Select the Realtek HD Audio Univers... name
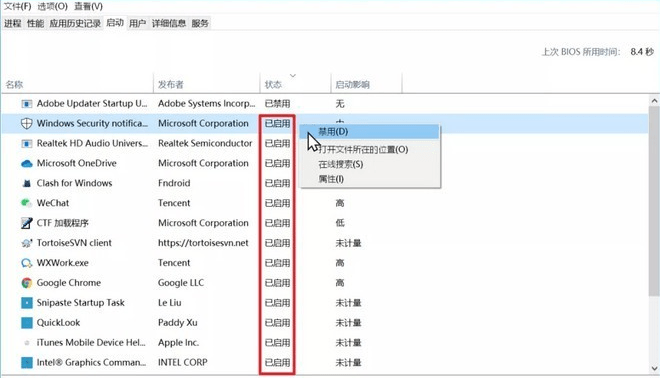The height and width of the screenshot is (378, 660). (x=92, y=144)
